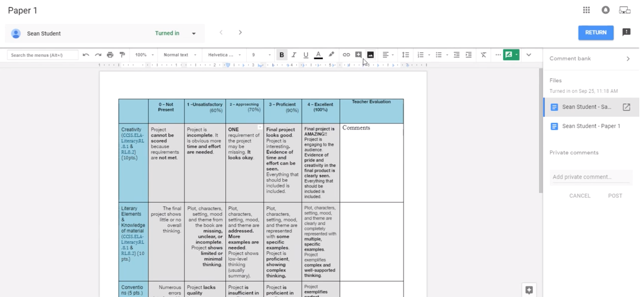Toggle Italic formatting
Screen dimensions: 644x297
(294, 54)
